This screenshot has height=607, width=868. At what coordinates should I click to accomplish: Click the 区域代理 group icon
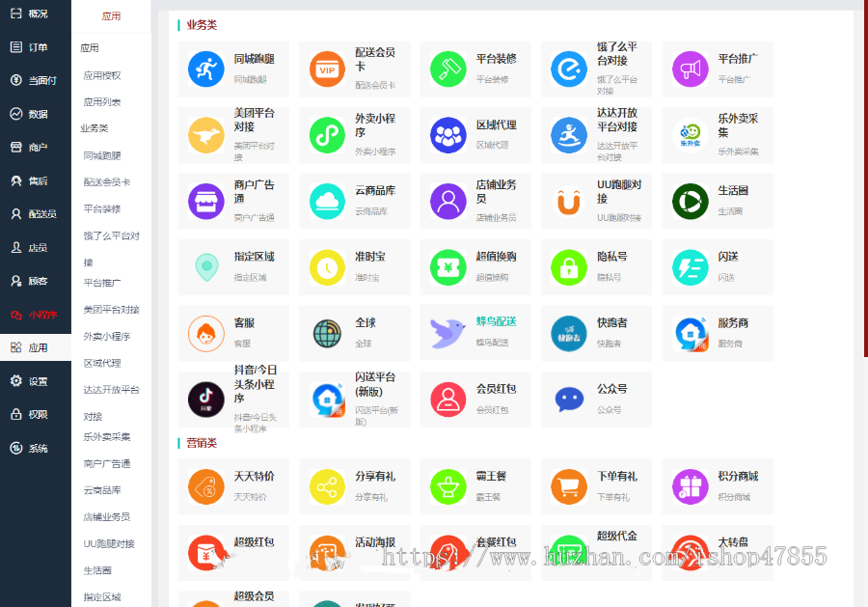pos(448,135)
